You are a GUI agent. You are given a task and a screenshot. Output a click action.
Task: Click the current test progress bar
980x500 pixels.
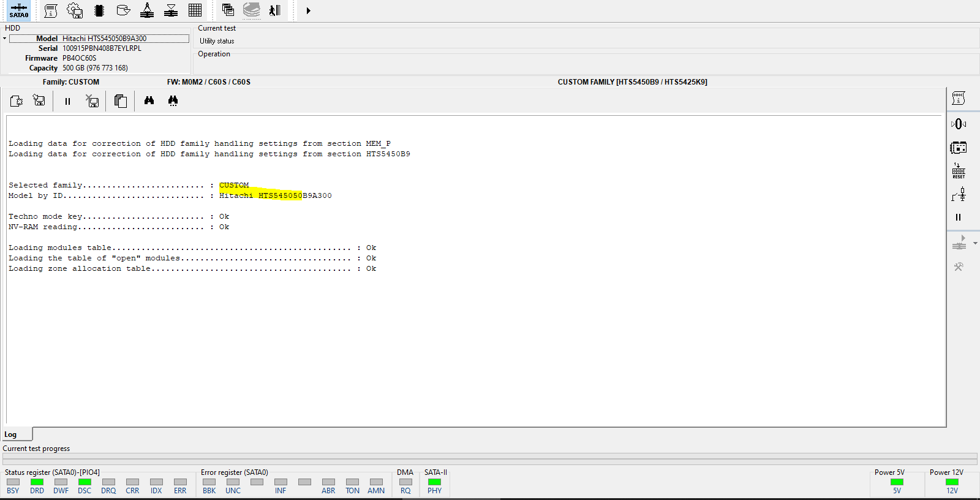[x=489, y=458]
